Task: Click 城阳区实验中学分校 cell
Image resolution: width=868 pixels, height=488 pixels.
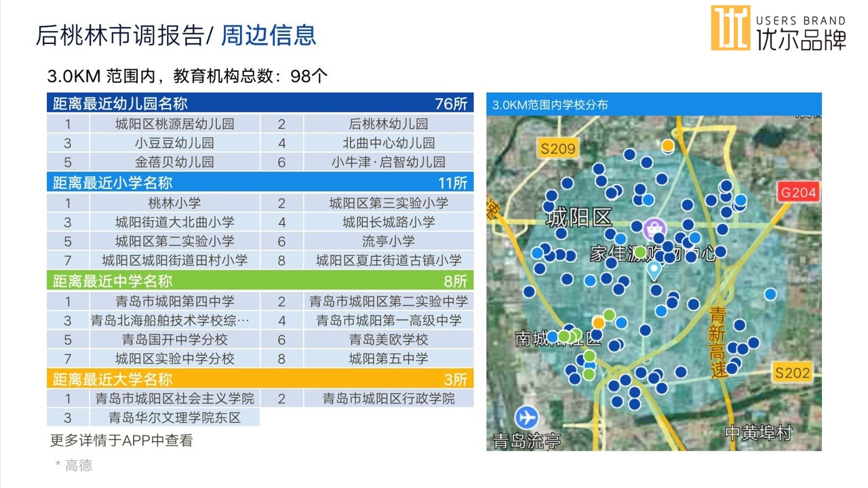Action: 175,358
